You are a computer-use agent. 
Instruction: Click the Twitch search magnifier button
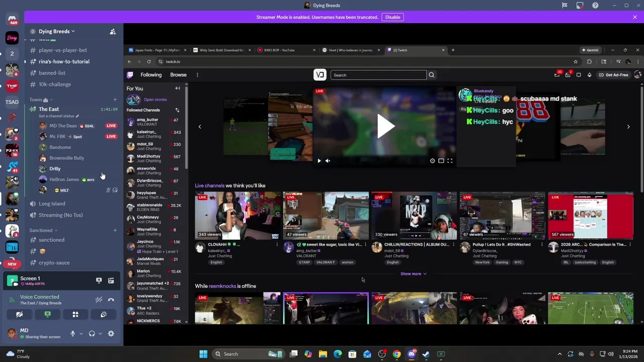coord(431,75)
